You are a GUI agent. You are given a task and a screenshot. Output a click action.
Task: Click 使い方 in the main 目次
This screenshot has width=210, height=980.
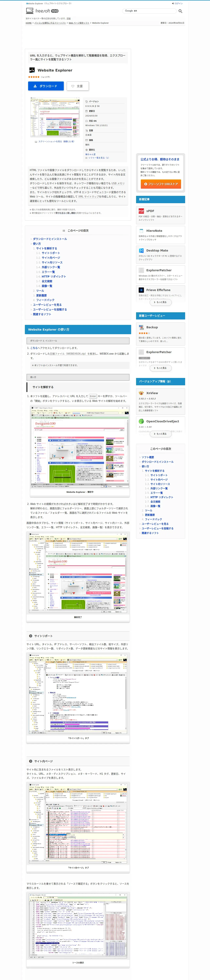(x=37, y=244)
